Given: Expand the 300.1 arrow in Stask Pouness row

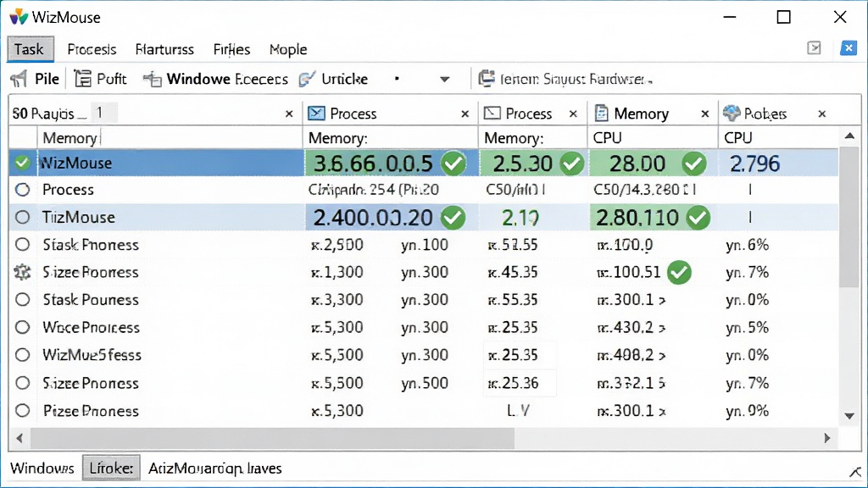Looking at the screenshot, I should 662,301.
